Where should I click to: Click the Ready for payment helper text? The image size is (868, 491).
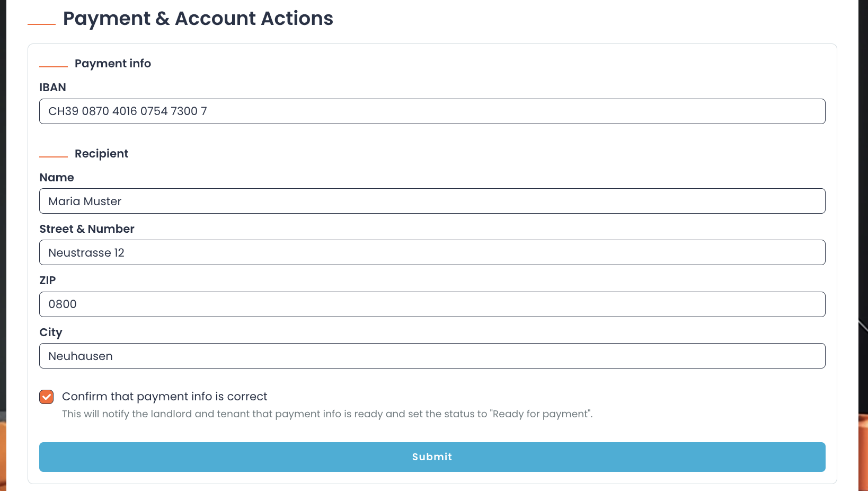point(327,414)
